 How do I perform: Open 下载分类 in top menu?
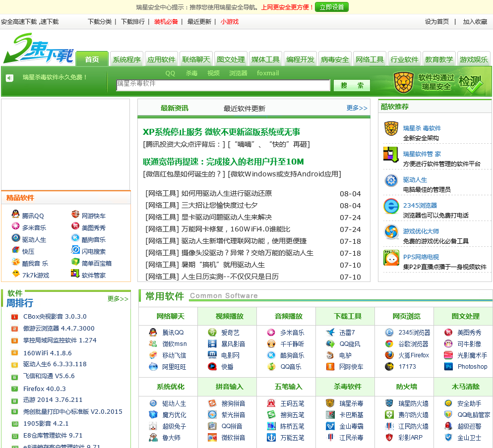[x=100, y=22]
